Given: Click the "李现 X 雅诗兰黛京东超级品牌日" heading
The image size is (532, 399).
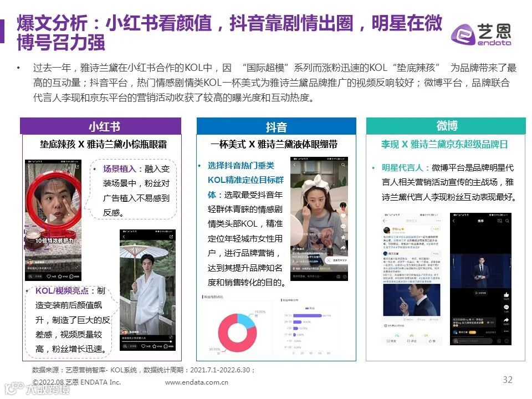Looking at the screenshot, I should point(444,145).
